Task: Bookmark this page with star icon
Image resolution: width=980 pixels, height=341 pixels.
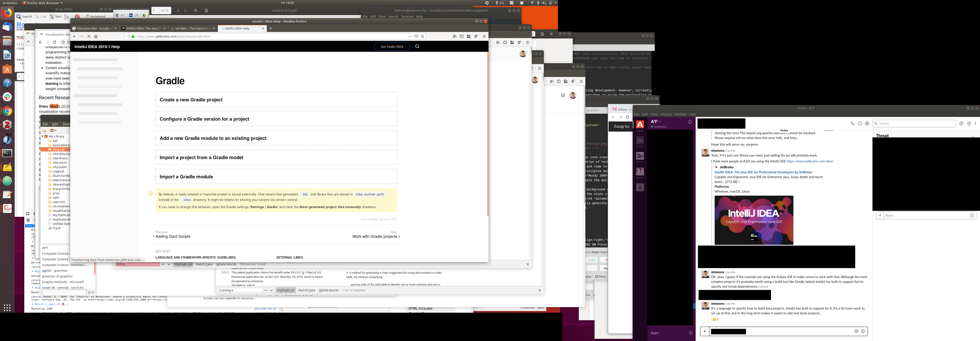Action: point(422,37)
